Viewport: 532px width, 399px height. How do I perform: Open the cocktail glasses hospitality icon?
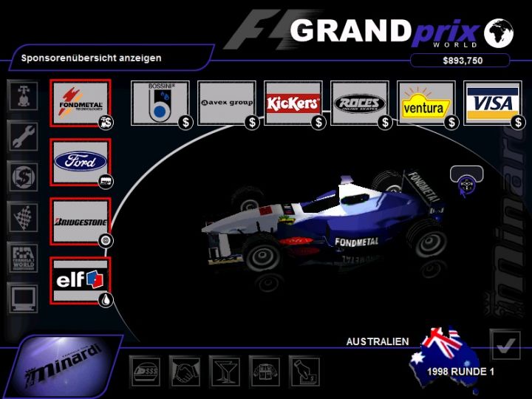(224, 369)
